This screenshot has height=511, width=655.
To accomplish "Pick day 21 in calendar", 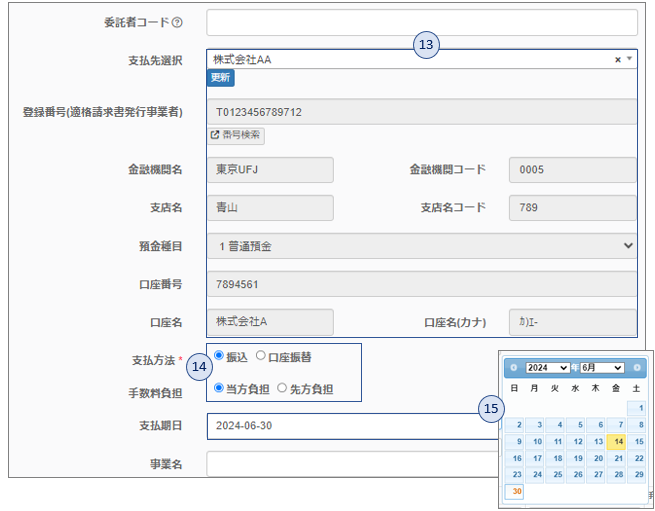I will coord(616,458).
